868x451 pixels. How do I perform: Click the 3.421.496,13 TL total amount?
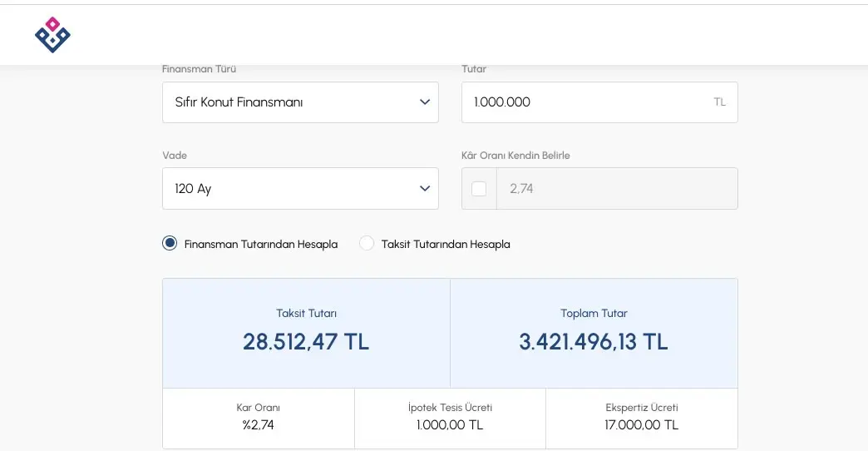pos(594,342)
